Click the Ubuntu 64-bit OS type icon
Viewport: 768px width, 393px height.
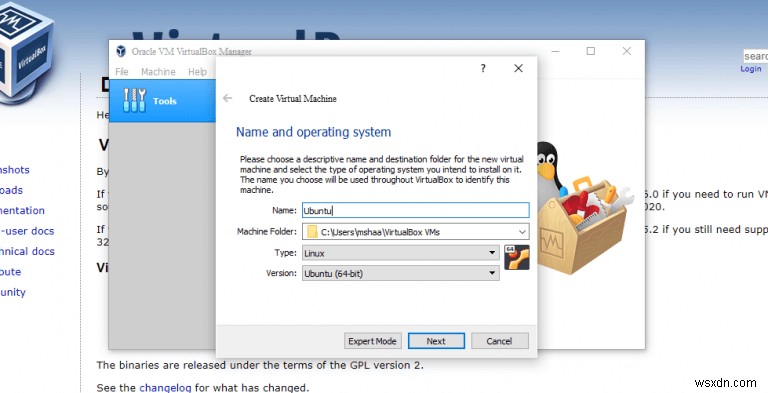(517, 257)
